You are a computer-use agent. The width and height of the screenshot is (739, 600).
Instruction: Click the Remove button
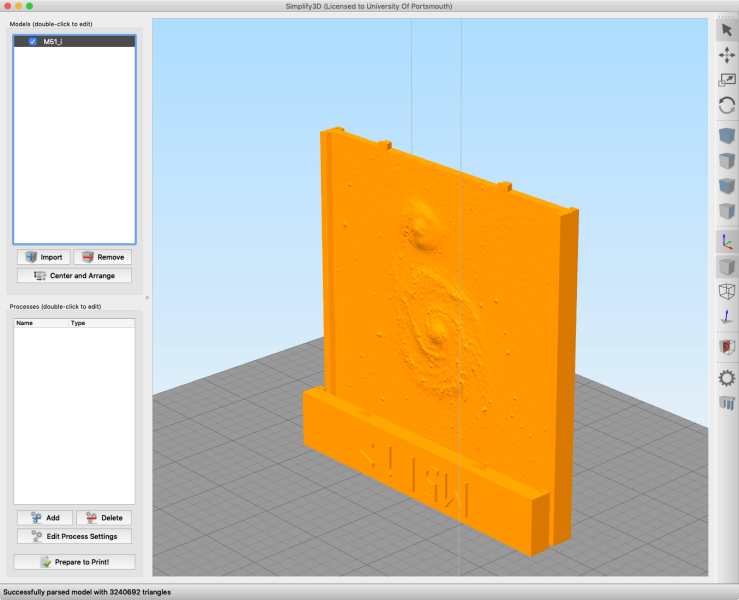[x=103, y=257]
